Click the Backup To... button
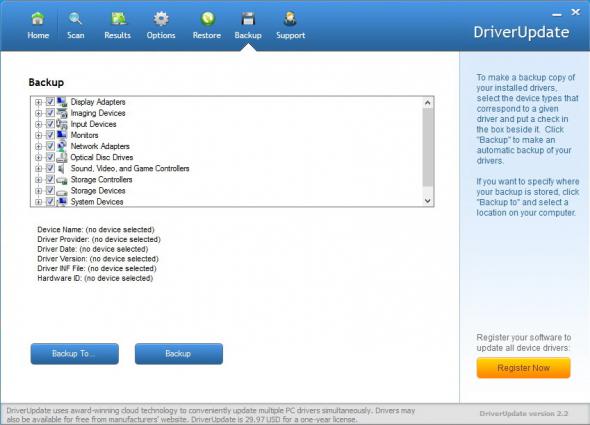Image resolution: width=590 pixels, height=425 pixels. [75, 354]
